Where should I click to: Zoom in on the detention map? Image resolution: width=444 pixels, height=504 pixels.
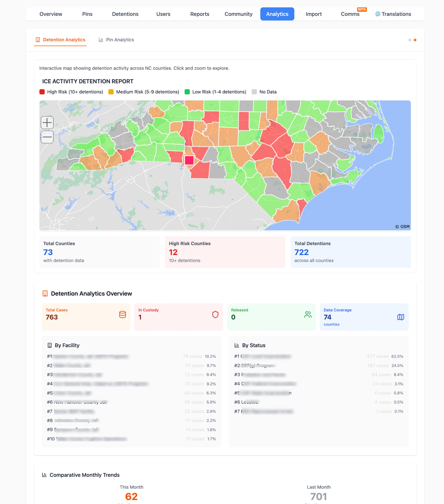(x=47, y=123)
